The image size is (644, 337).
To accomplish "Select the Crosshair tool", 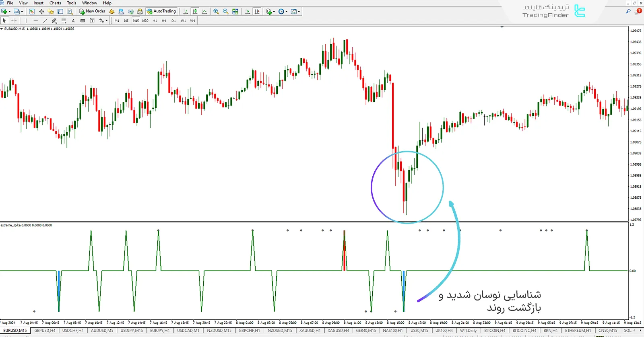I will [14, 21].
